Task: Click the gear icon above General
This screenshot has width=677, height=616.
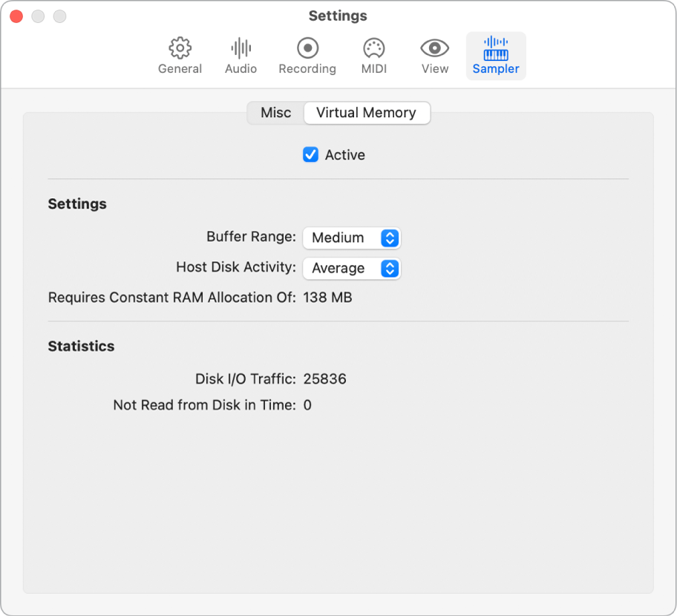Action: point(180,47)
